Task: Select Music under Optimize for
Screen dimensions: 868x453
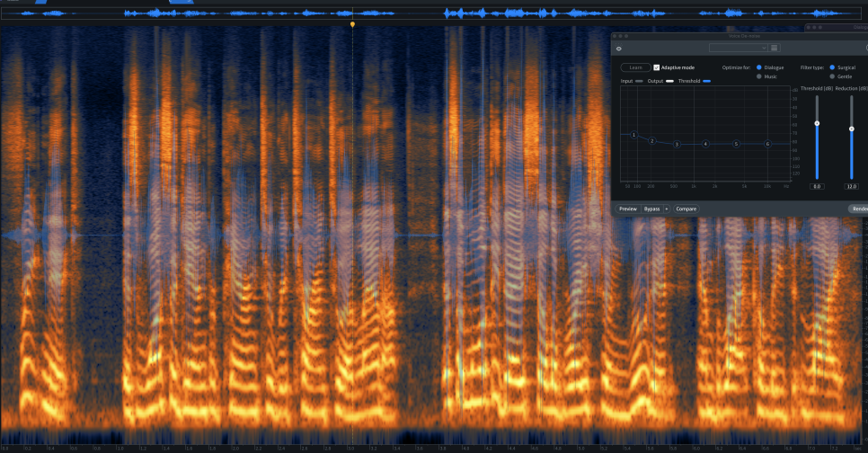Action: (x=759, y=76)
